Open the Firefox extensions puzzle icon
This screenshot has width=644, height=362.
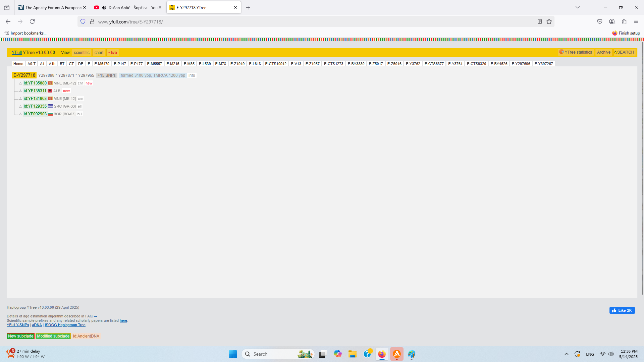(624, 22)
